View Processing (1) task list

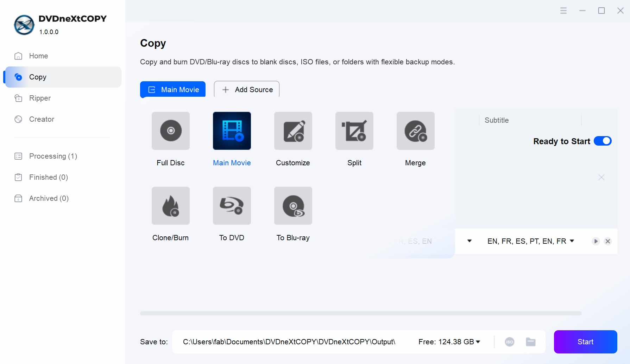pyautogui.click(x=63, y=156)
